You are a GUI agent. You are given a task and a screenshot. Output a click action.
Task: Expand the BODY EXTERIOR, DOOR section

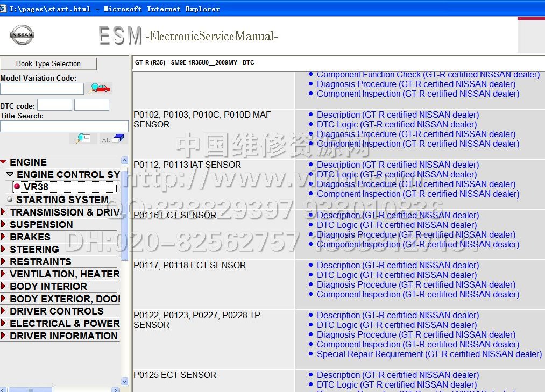[x=3, y=298]
